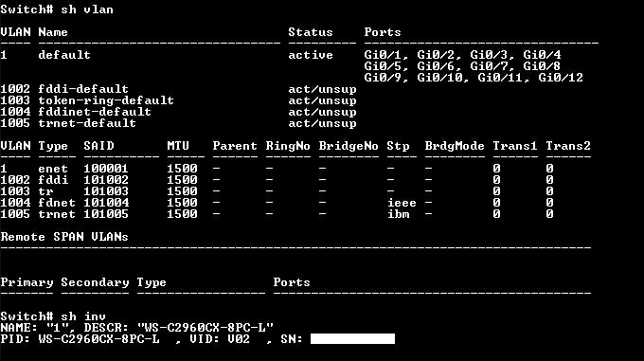Select SAID value '101005'
The height and width of the screenshot is (361, 644).
pos(106,214)
